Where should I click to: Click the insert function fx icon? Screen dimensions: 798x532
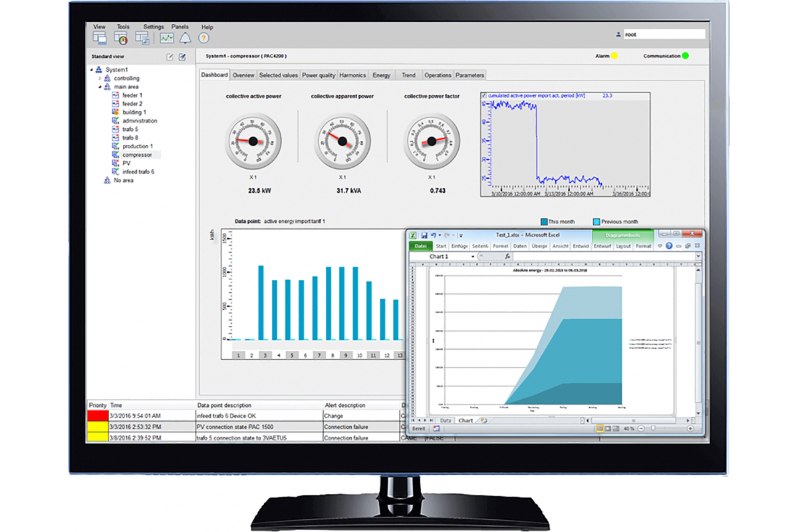(507, 256)
